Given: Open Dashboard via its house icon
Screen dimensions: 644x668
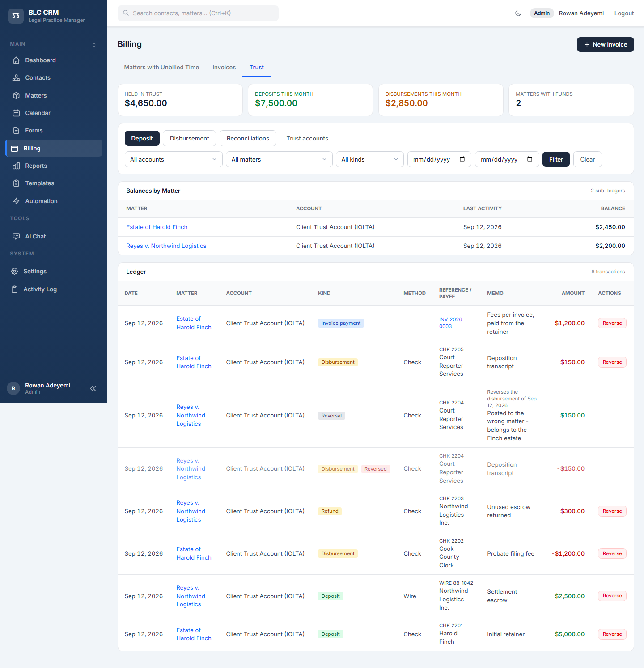Looking at the screenshot, I should click(17, 60).
